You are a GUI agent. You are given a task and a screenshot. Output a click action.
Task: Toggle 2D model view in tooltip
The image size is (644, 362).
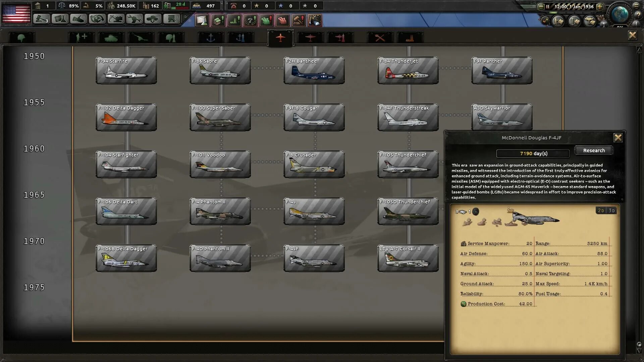point(601,210)
